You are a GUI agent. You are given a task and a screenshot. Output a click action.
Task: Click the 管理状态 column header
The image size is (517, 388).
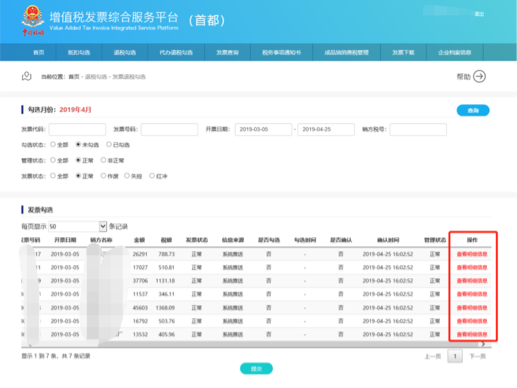[435, 240]
